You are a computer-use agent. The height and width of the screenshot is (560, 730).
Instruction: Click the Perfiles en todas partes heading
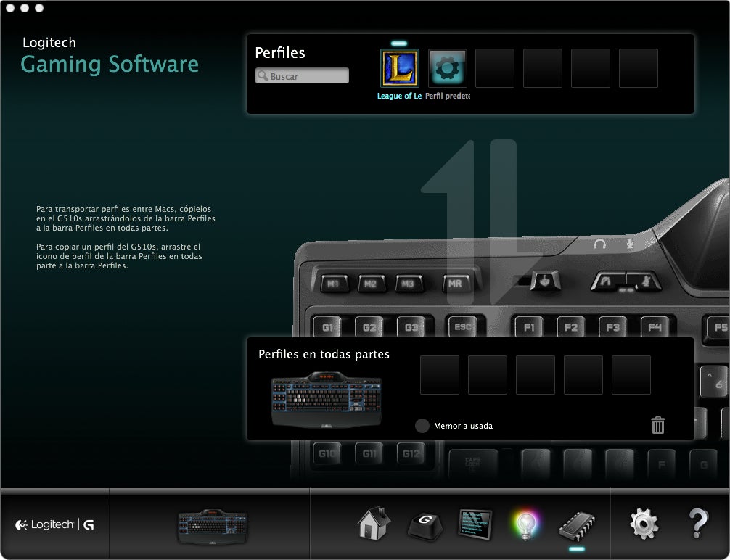point(324,354)
